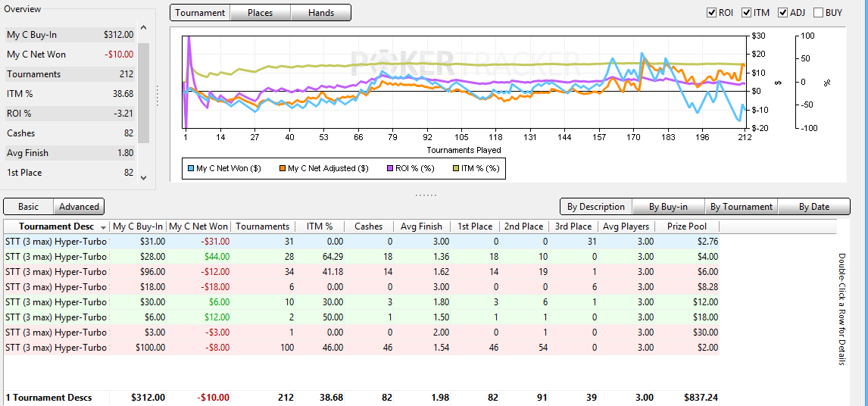Enable the BUY checkbox
868x406 pixels.
pos(819,13)
